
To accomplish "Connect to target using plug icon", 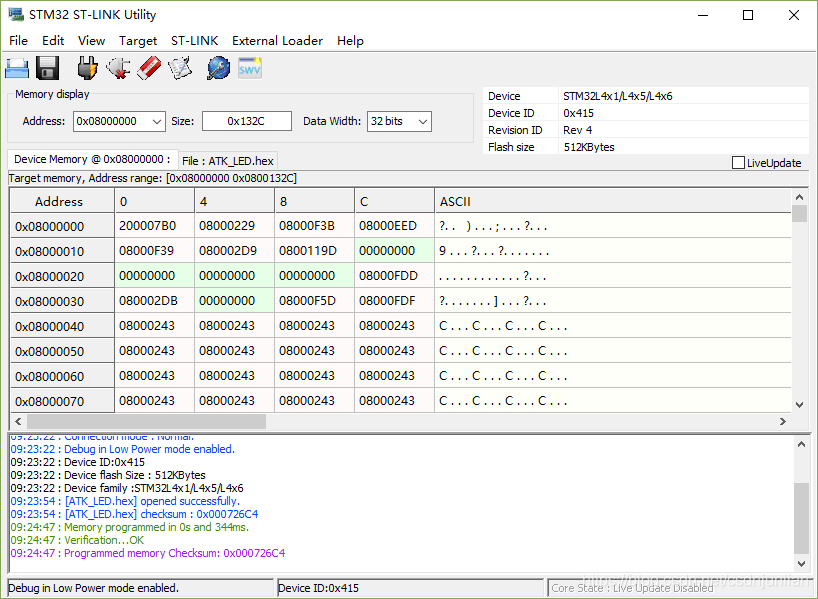I will click(88, 68).
